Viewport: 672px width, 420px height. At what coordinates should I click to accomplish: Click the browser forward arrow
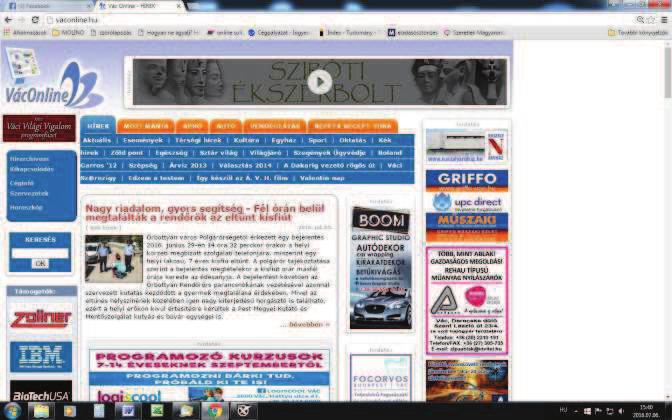coord(21,20)
